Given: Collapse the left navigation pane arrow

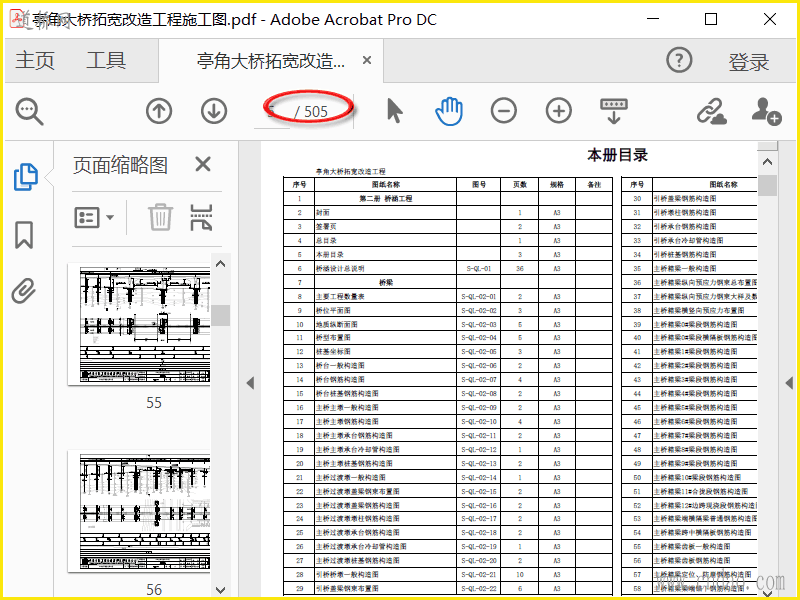Looking at the screenshot, I should pos(250,383).
